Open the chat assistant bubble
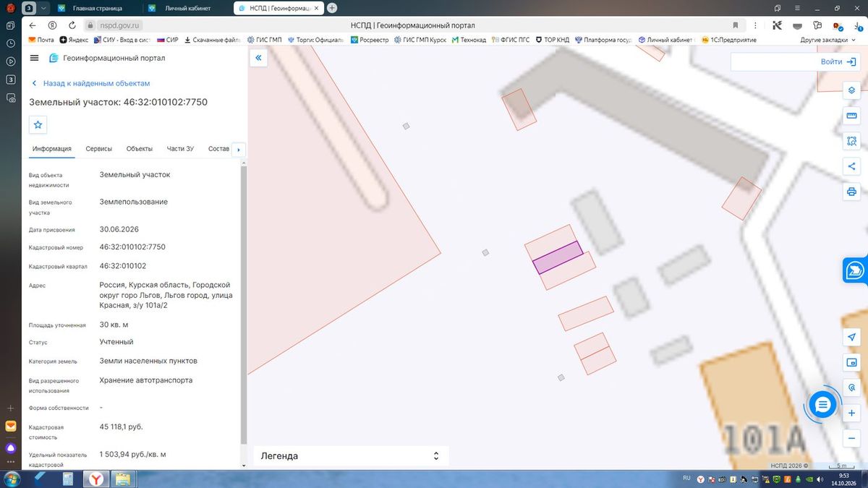This screenshot has width=868, height=488. tap(822, 405)
